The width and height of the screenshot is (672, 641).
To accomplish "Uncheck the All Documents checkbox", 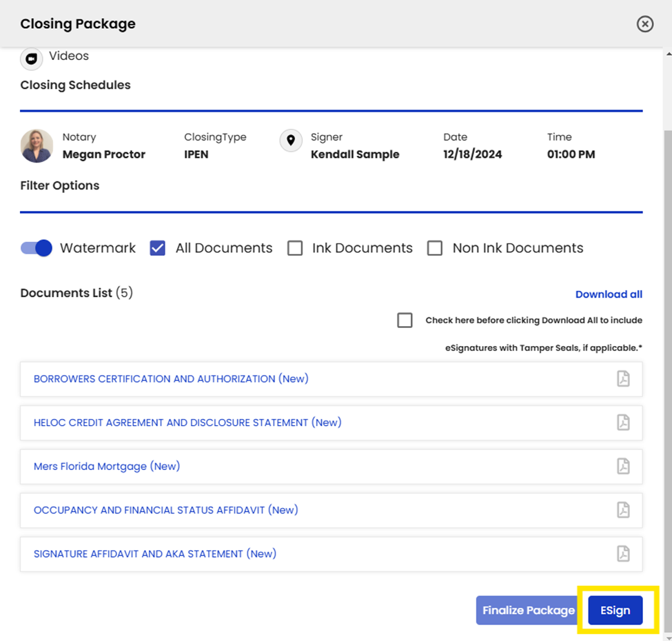I will [158, 248].
